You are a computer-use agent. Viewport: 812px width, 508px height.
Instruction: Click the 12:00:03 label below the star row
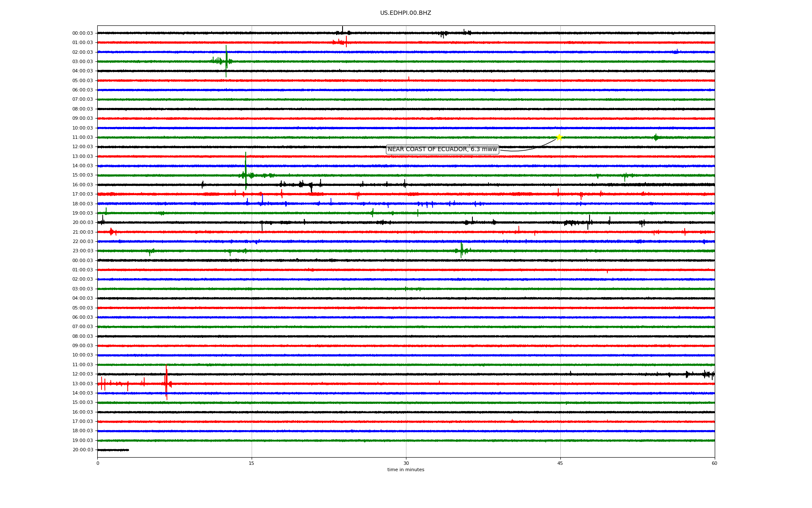pyautogui.click(x=82, y=146)
